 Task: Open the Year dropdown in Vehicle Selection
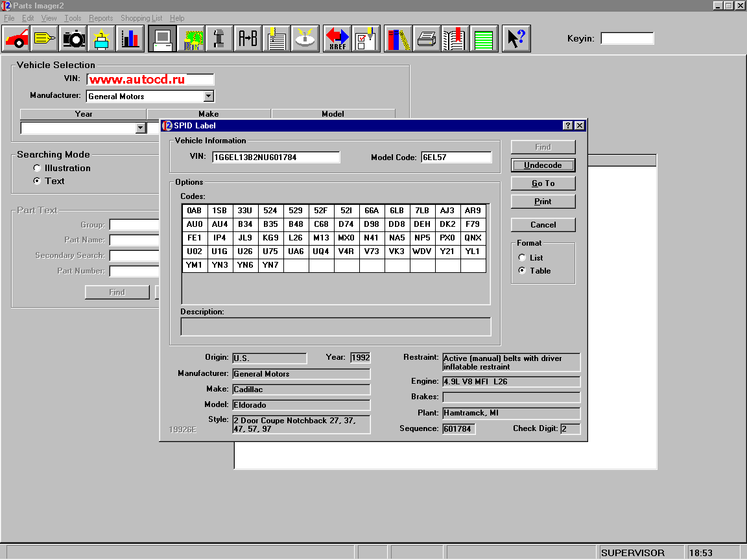click(x=140, y=128)
